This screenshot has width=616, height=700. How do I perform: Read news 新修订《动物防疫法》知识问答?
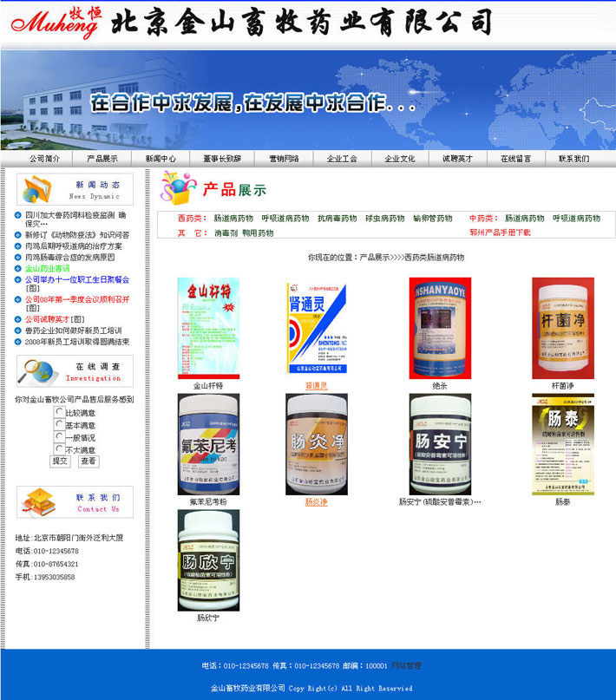(77, 235)
